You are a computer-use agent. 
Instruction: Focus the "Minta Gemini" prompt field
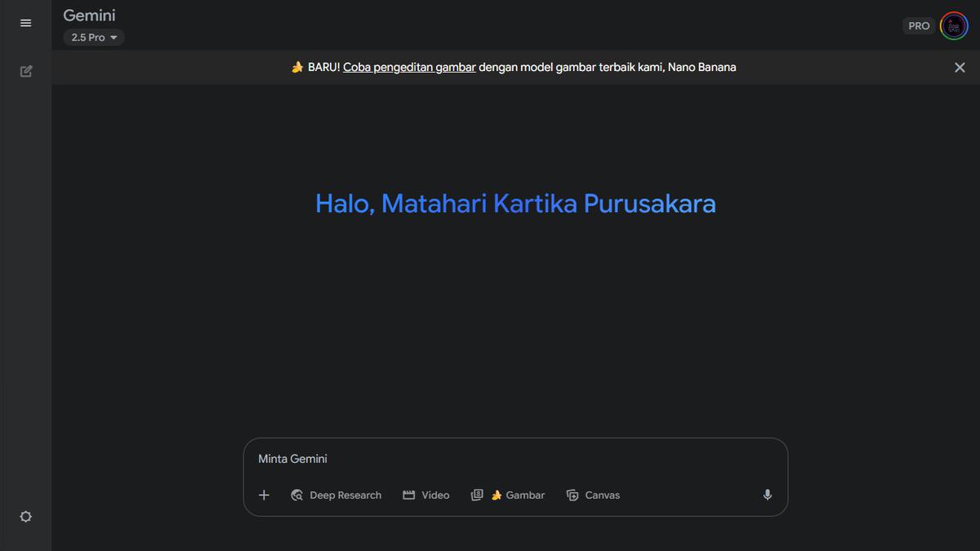[x=514, y=459]
